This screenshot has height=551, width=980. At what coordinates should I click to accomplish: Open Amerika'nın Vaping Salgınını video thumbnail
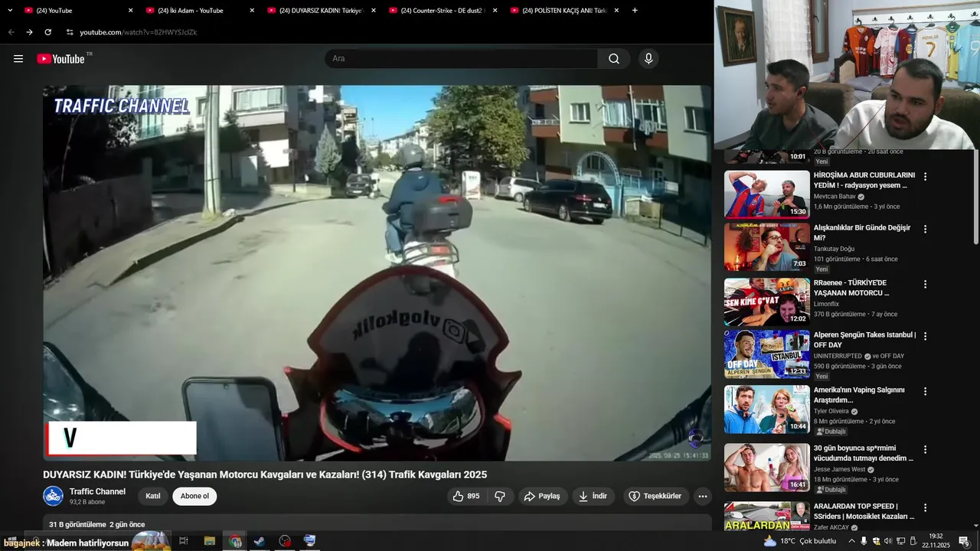tap(766, 409)
